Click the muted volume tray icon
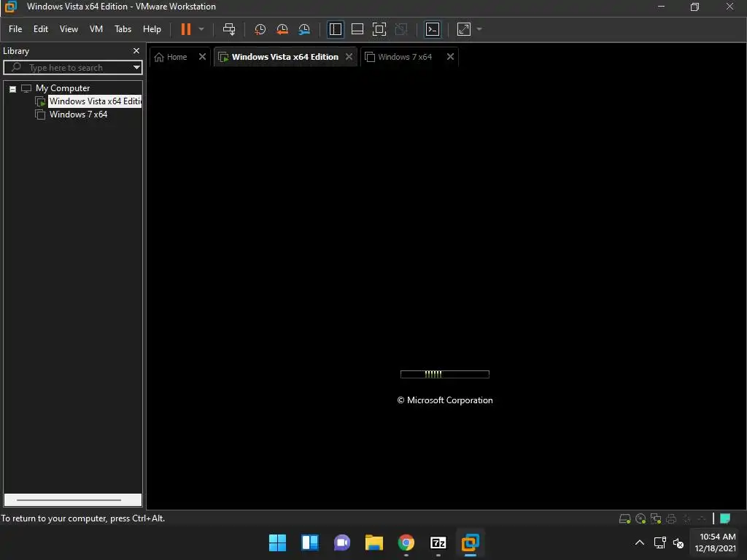This screenshot has height=560, width=747. (678, 542)
